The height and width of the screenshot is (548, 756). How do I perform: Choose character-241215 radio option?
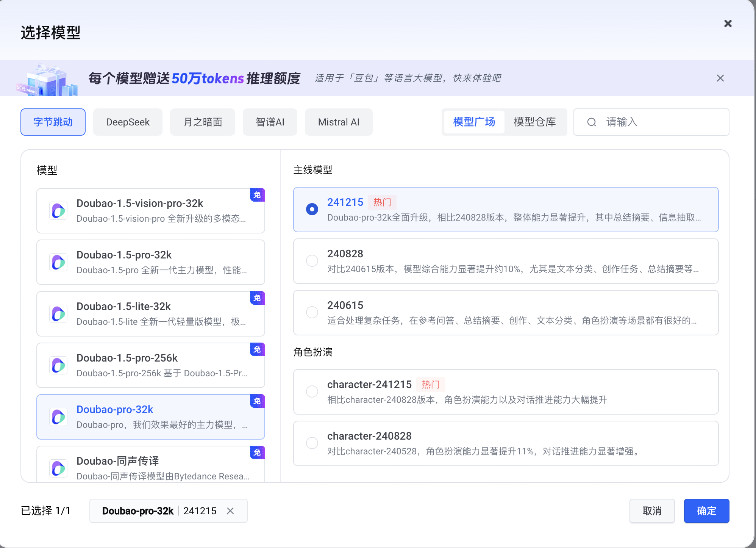312,391
